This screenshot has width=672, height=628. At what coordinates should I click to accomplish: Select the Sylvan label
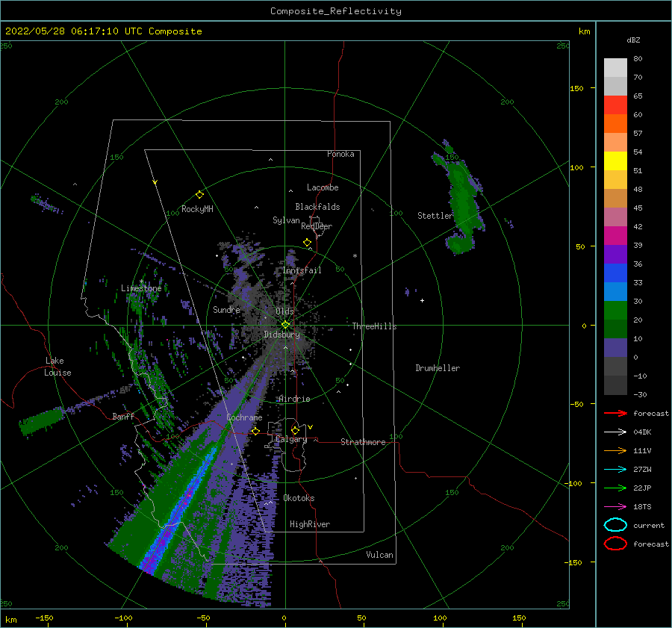[x=286, y=220]
